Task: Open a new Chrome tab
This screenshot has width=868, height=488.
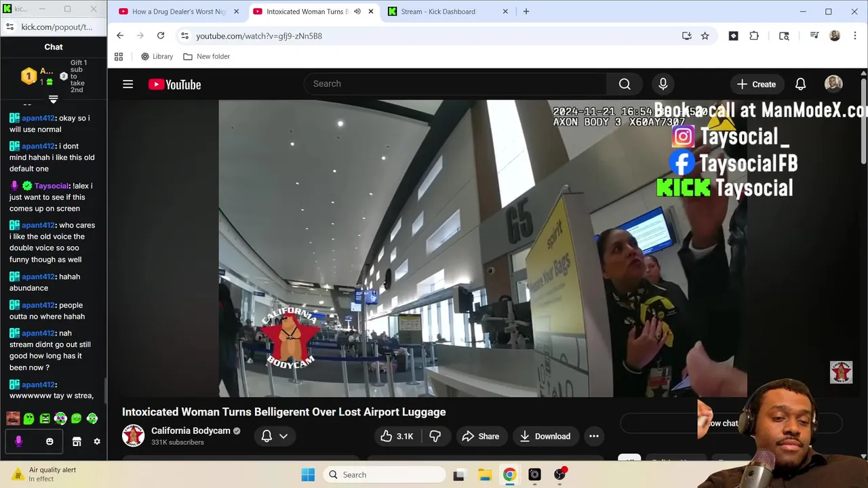Action: 526,12
